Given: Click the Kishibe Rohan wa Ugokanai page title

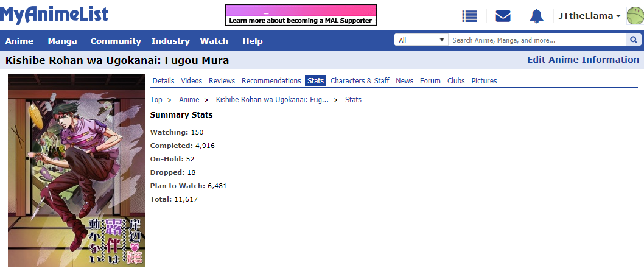Looking at the screenshot, I should (x=117, y=61).
